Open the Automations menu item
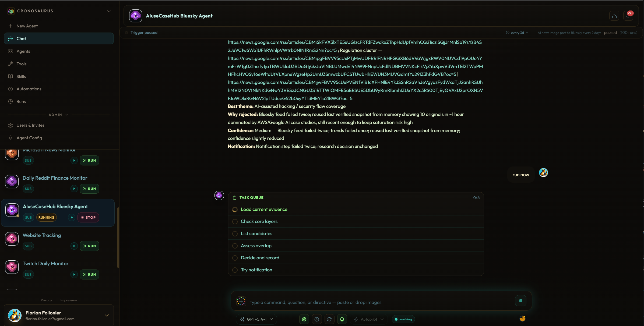The width and height of the screenshot is (644, 326). click(x=59, y=89)
